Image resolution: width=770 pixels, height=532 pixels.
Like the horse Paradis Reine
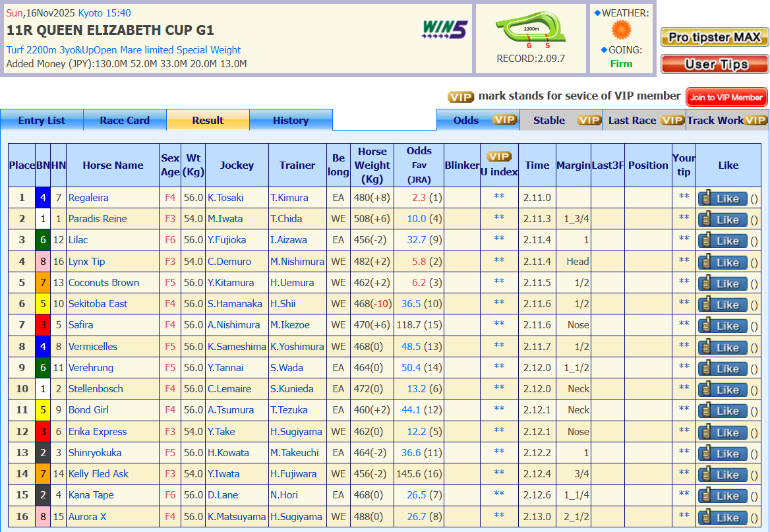(x=723, y=220)
